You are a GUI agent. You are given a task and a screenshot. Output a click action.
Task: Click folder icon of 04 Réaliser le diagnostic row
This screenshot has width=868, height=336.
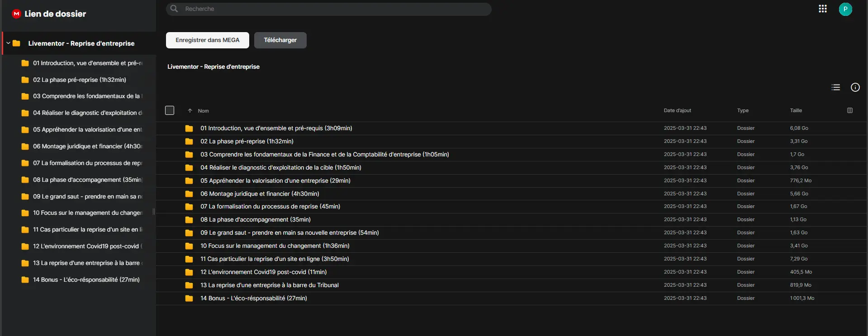pyautogui.click(x=189, y=168)
